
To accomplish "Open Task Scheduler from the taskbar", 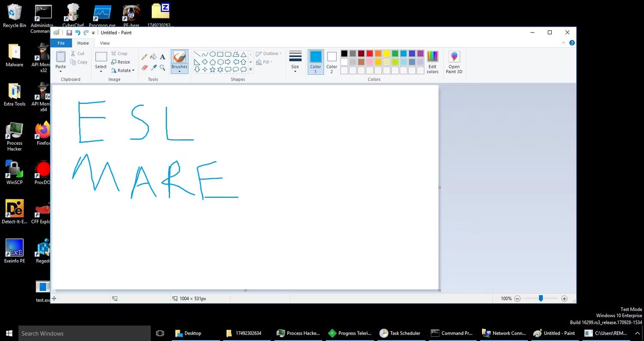I will coord(399,333).
